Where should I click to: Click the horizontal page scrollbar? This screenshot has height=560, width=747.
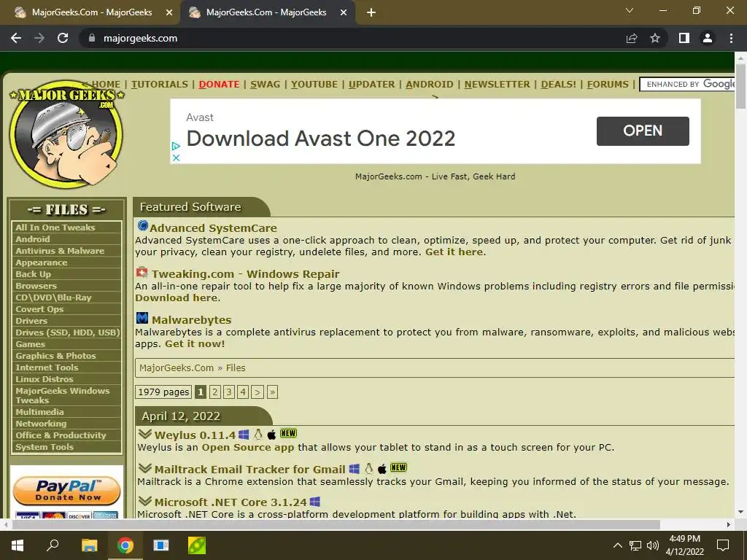click(x=336, y=525)
